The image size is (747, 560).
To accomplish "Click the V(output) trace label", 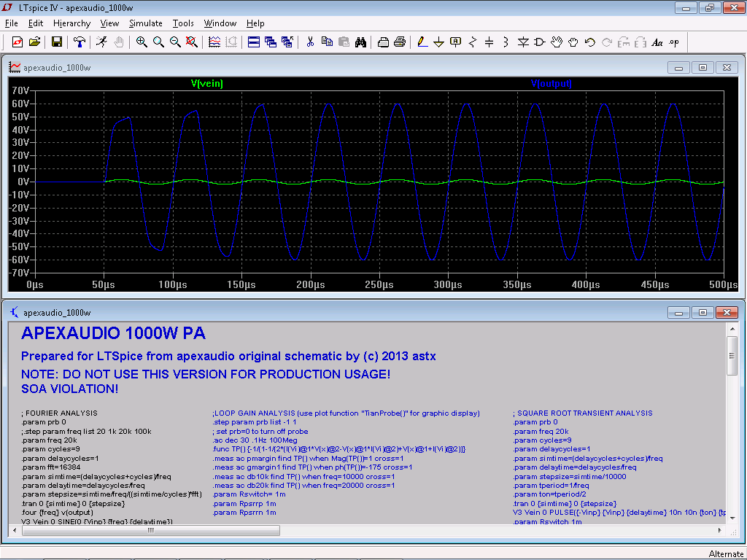I will tap(551, 83).
